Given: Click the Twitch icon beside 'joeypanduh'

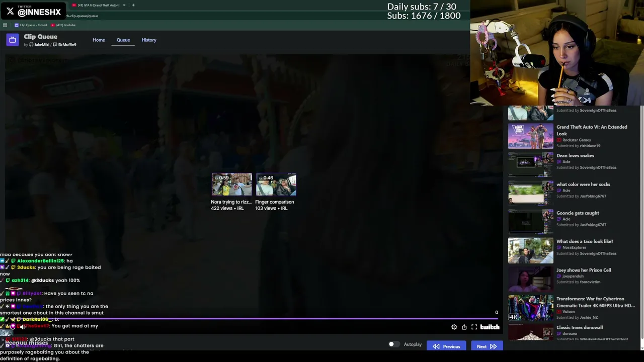Looking at the screenshot, I should (558, 277).
